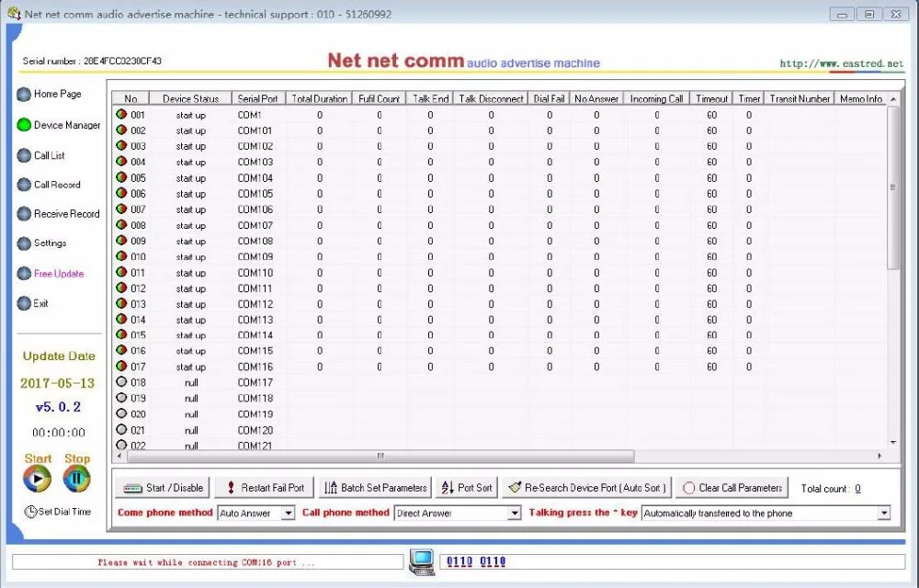Click the Free Update round icon
The width and height of the screenshot is (919, 588).
point(24,274)
